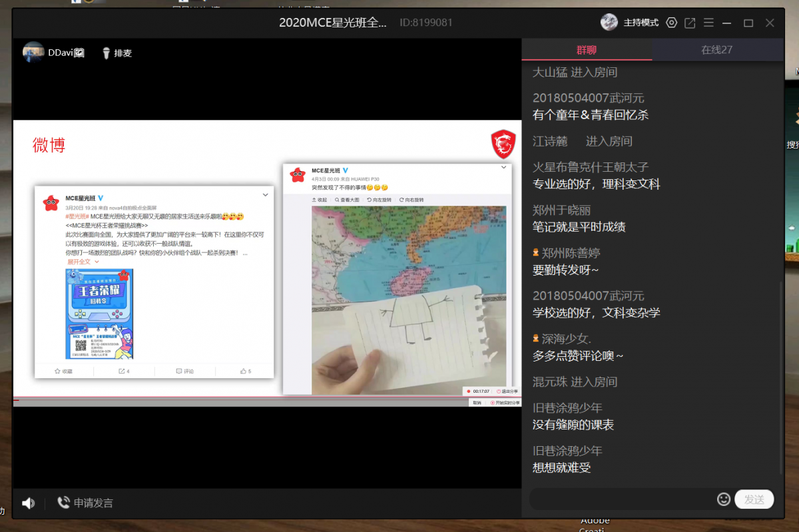This screenshot has width=799, height=532.
Task: Click the 申请发言 label
Action: click(x=93, y=503)
